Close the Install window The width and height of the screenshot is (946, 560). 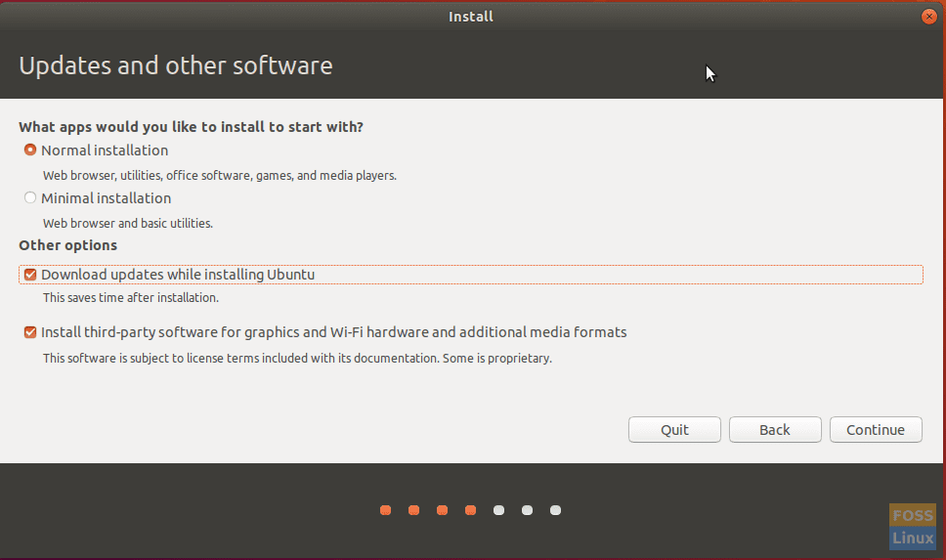point(929,17)
